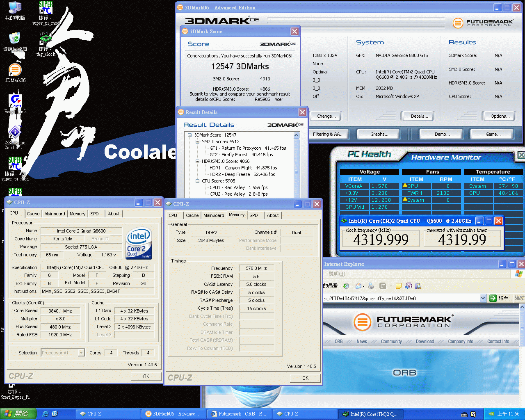Image resolution: width=525 pixels, height=420 pixels.
Task: Open the Mail button dropdown arrow in IE
Action: 363,286
